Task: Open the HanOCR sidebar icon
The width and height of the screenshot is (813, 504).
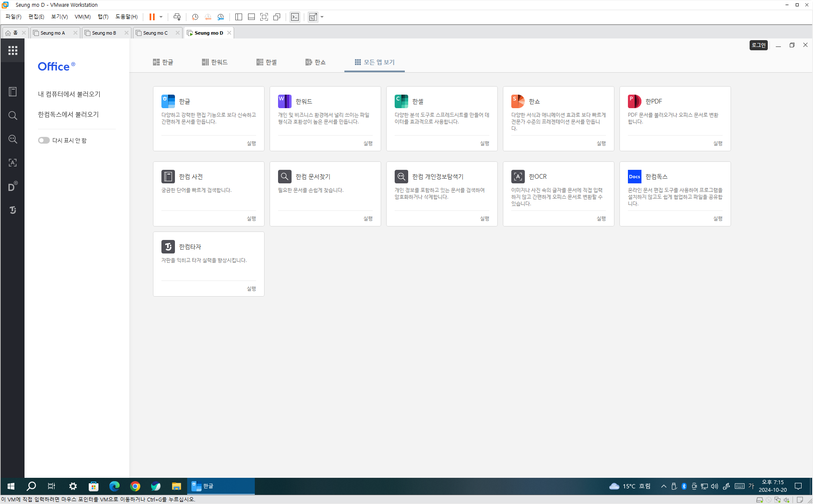Action: 13,163
